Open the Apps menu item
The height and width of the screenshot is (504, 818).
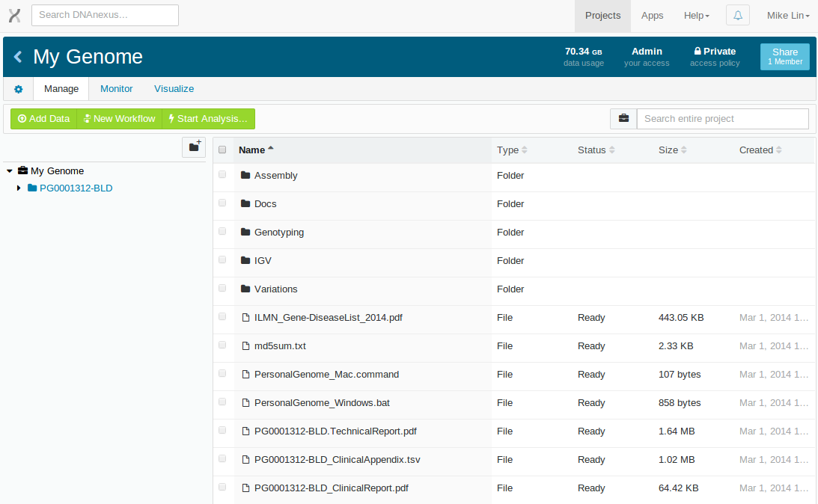click(652, 16)
